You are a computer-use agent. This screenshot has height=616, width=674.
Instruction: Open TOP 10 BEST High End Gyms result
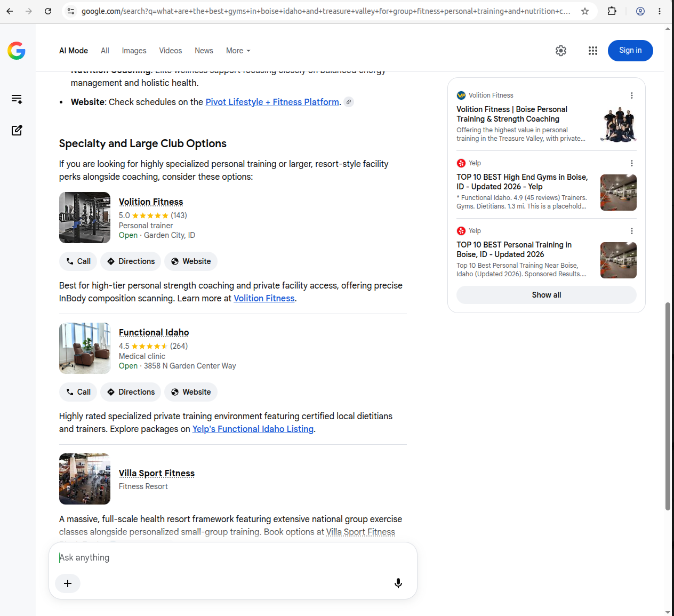(522, 182)
